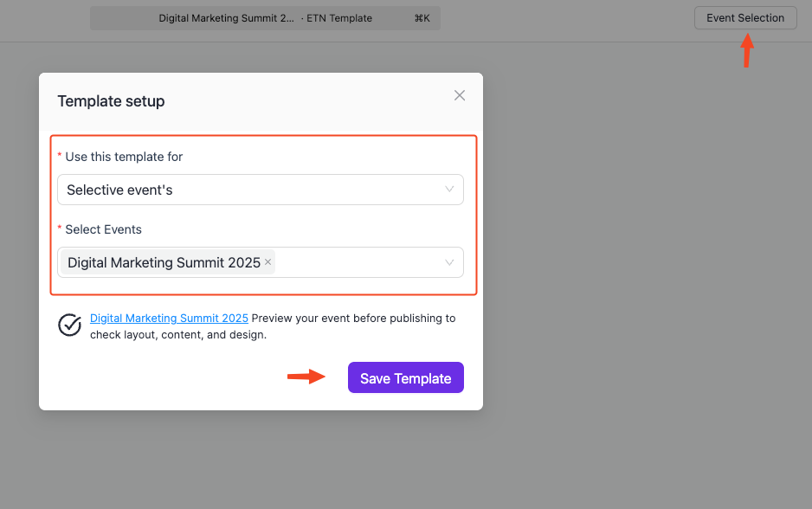
Task: Open the "Use this template for" dropdown
Action: pyautogui.click(x=260, y=189)
